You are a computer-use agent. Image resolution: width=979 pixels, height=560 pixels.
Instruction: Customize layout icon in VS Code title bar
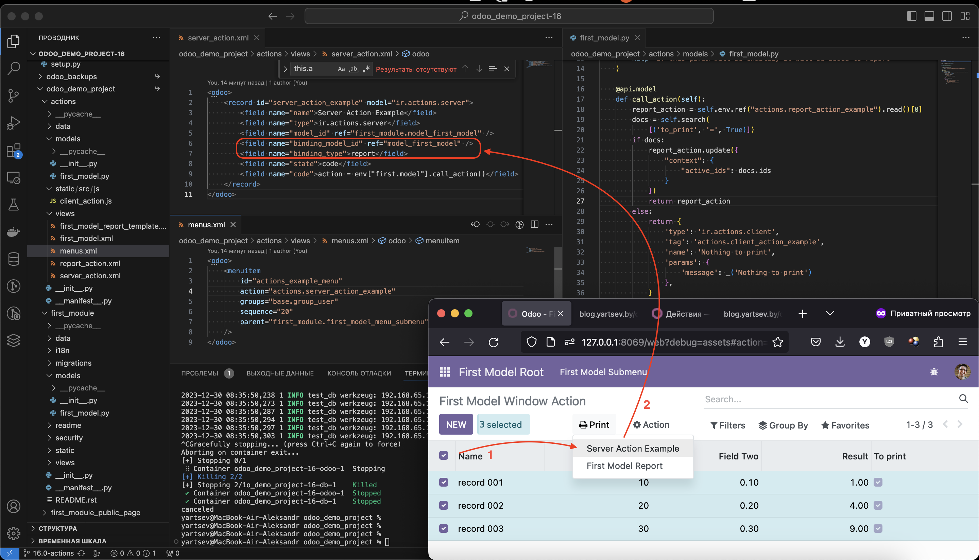pos(965,16)
